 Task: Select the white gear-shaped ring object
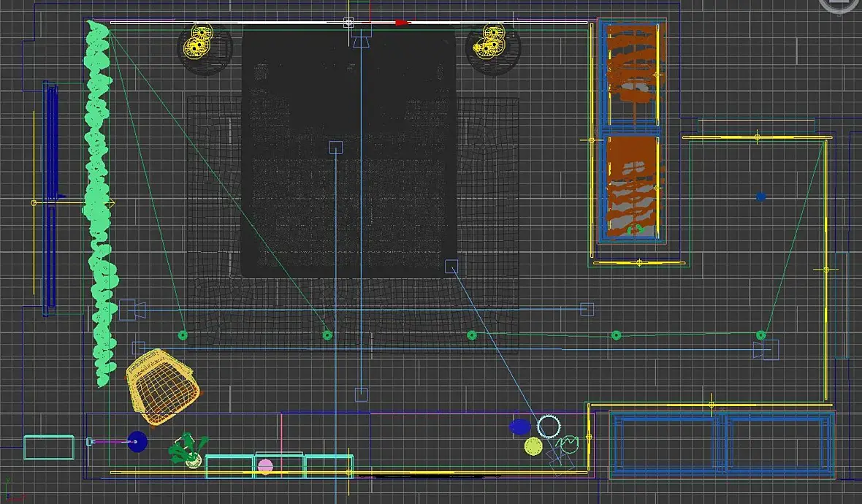[x=549, y=427]
